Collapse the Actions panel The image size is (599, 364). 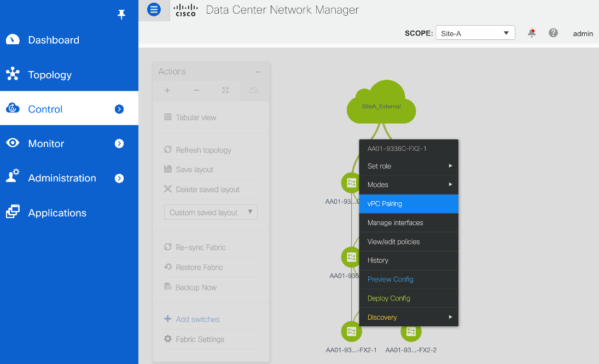pyautogui.click(x=258, y=72)
